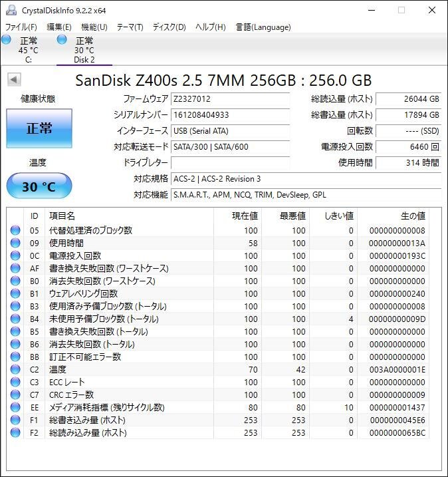Click status orb of attribute B6 row

[15, 344]
